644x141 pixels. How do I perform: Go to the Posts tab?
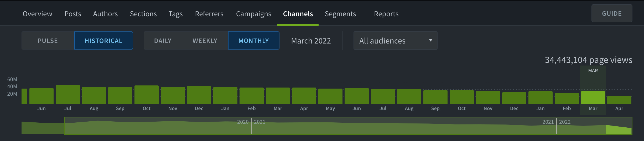(73, 14)
